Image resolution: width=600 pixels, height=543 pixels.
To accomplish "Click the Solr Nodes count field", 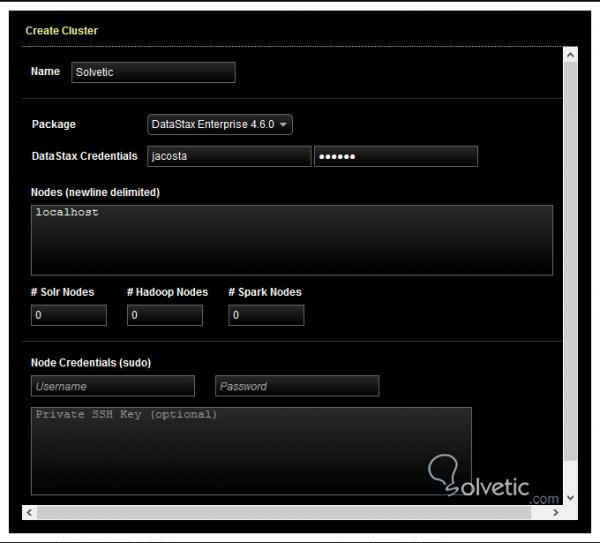I will [x=69, y=315].
